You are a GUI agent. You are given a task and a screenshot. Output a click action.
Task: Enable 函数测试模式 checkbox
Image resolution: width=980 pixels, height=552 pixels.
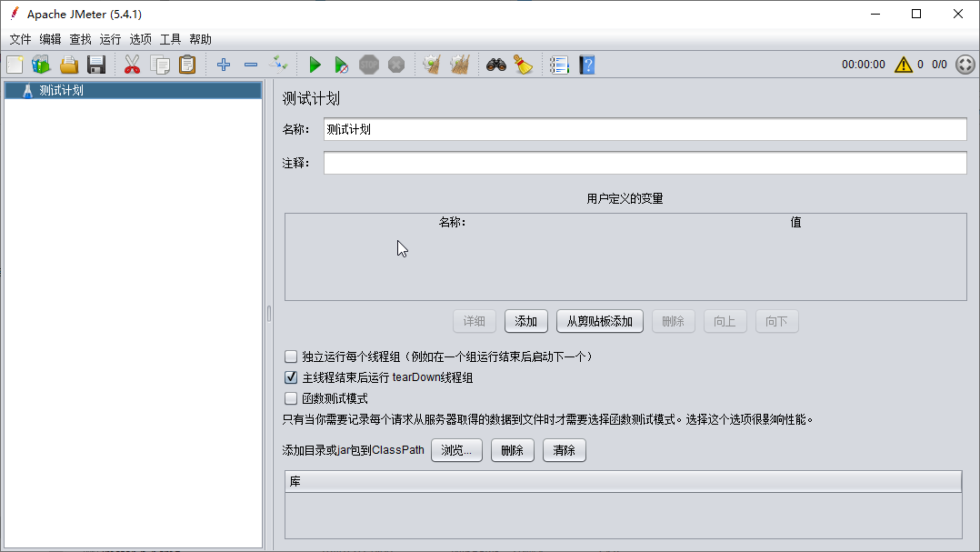[291, 398]
